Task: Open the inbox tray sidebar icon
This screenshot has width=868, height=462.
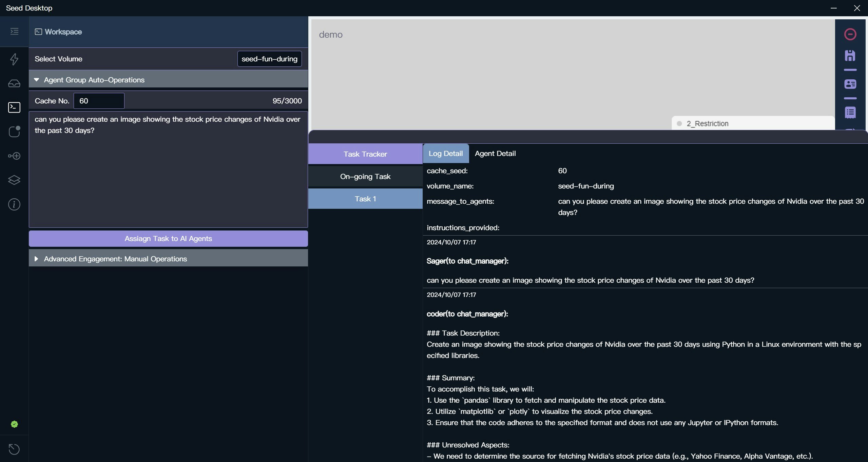Action: (14, 83)
